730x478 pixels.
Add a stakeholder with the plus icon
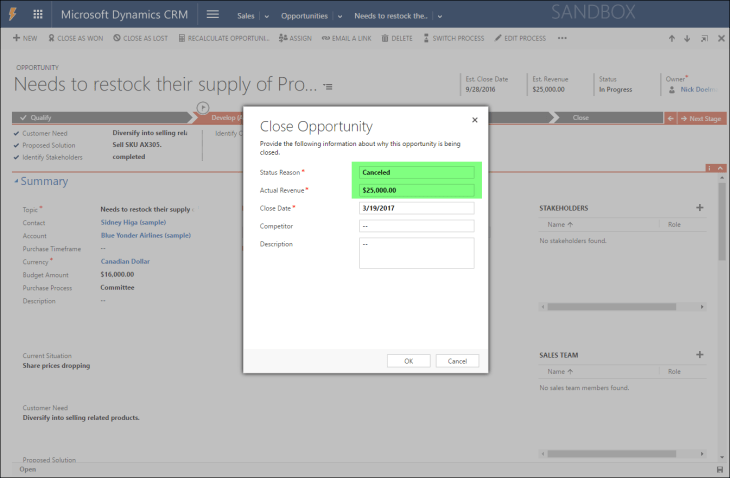point(699,208)
